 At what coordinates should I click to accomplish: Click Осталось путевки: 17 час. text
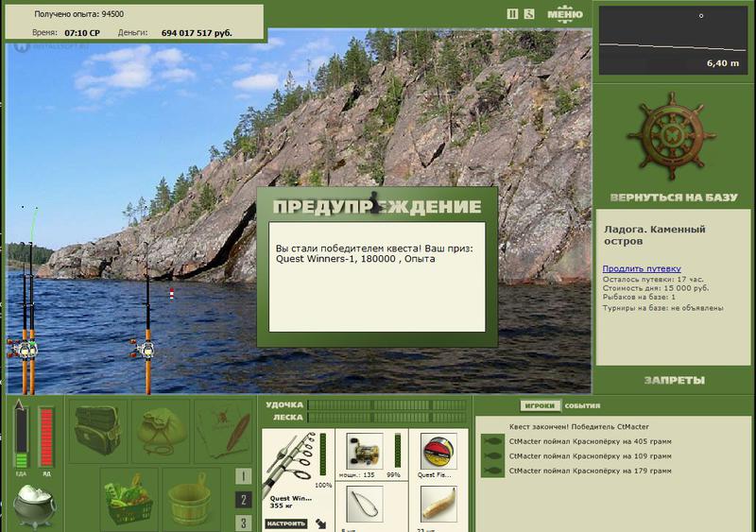tap(653, 280)
